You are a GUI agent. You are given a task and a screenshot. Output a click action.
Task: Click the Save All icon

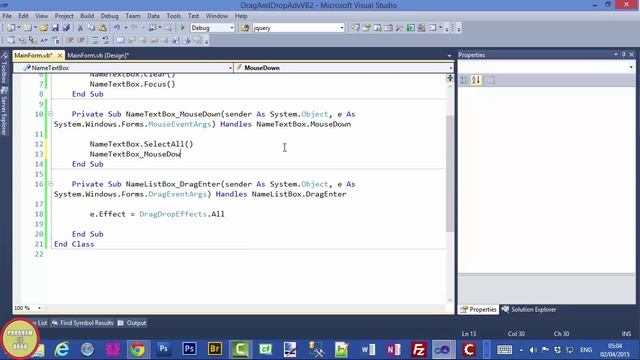click(66, 28)
